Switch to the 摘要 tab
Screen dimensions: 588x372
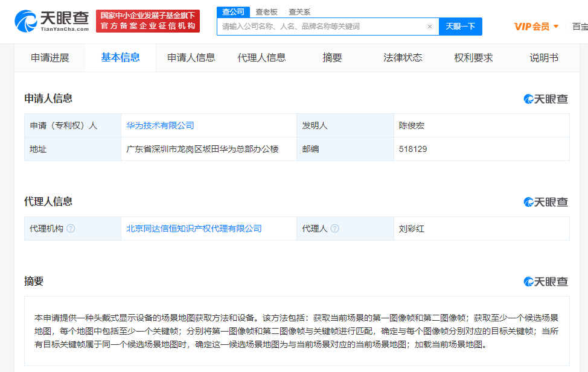point(332,58)
